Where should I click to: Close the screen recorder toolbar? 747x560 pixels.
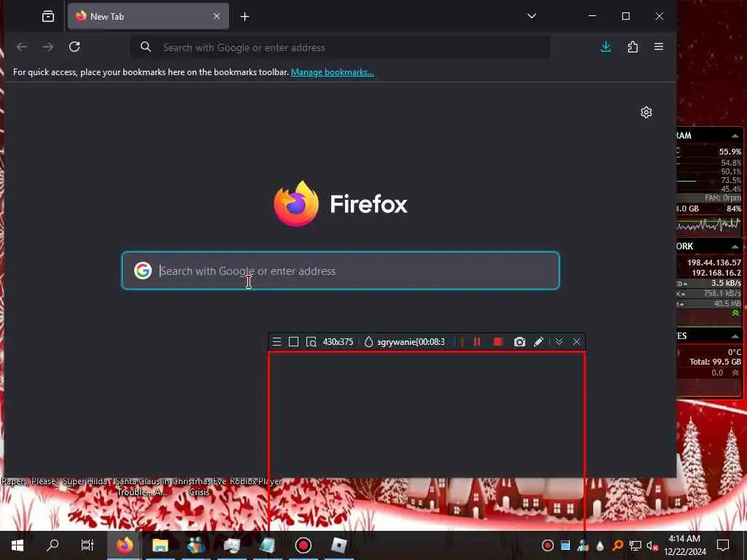point(576,342)
